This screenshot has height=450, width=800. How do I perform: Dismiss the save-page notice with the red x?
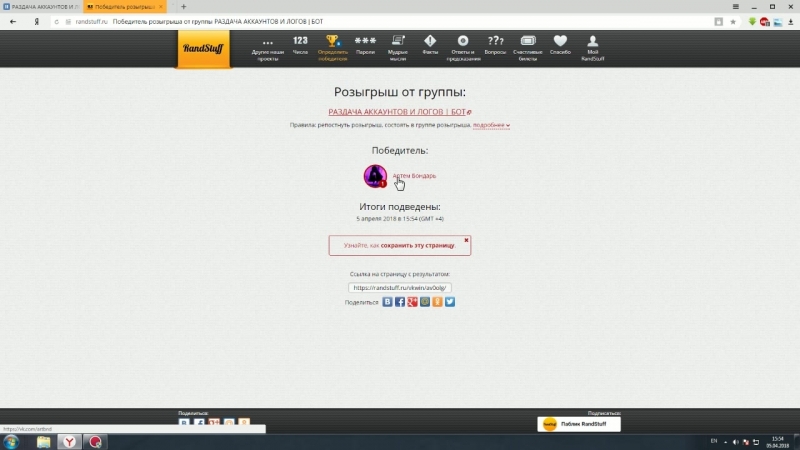466,240
